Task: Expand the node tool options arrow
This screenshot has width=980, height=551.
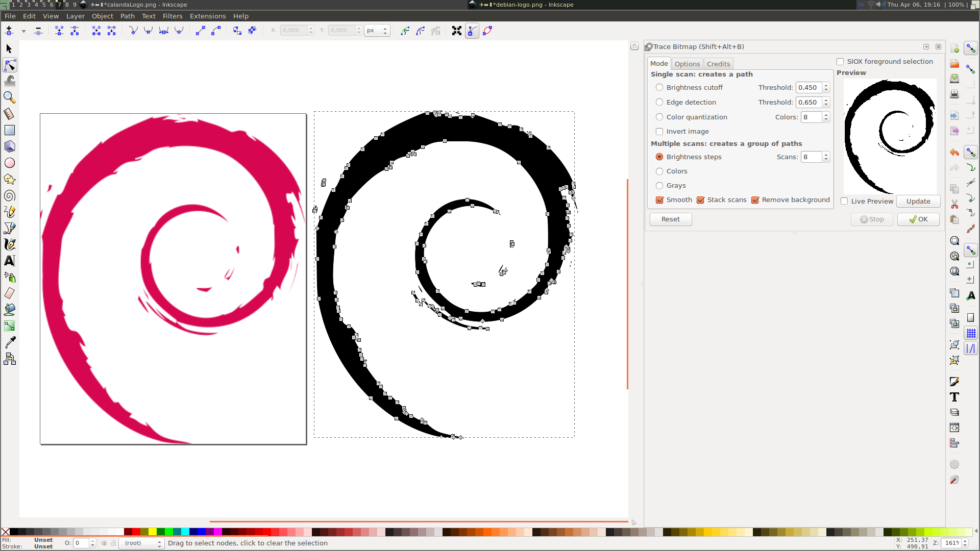Action: click(x=23, y=31)
